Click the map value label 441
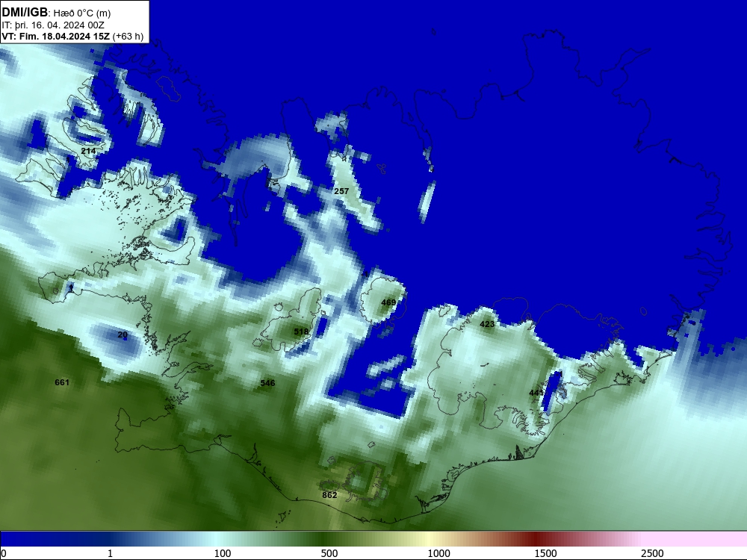747x560 pixels. click(536, 393)
